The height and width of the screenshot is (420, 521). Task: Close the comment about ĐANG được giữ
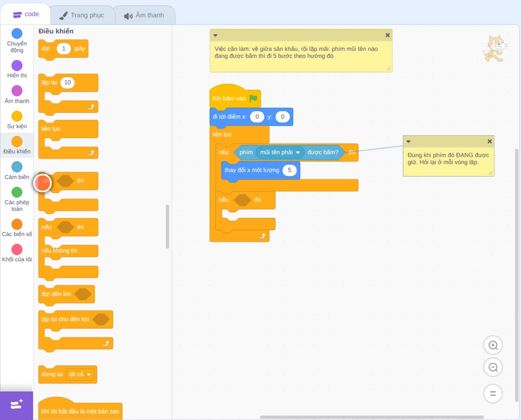(489, 141)
